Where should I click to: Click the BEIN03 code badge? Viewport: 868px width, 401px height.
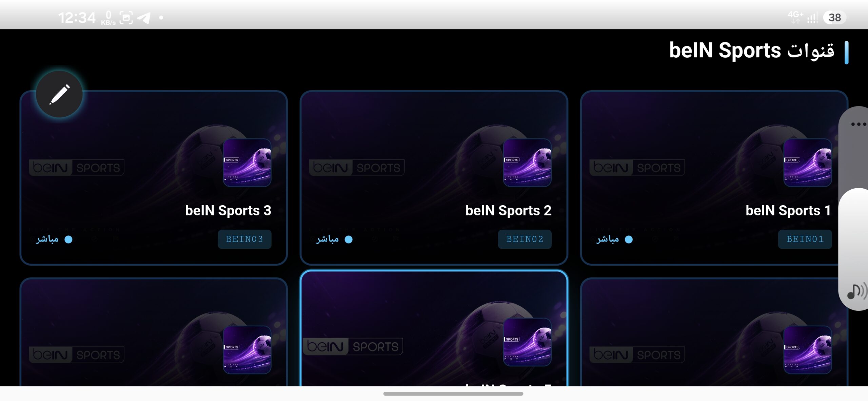coord(244,240)
